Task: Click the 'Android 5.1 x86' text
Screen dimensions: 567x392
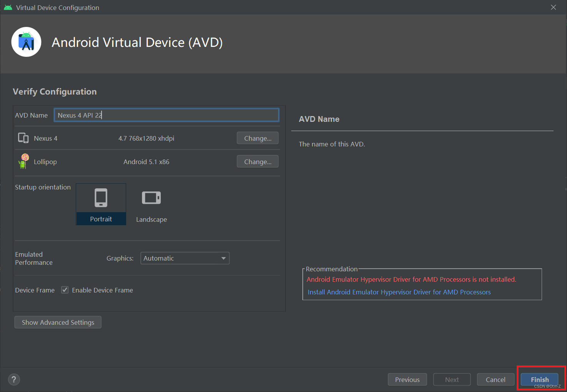Action: click(146, 162)
